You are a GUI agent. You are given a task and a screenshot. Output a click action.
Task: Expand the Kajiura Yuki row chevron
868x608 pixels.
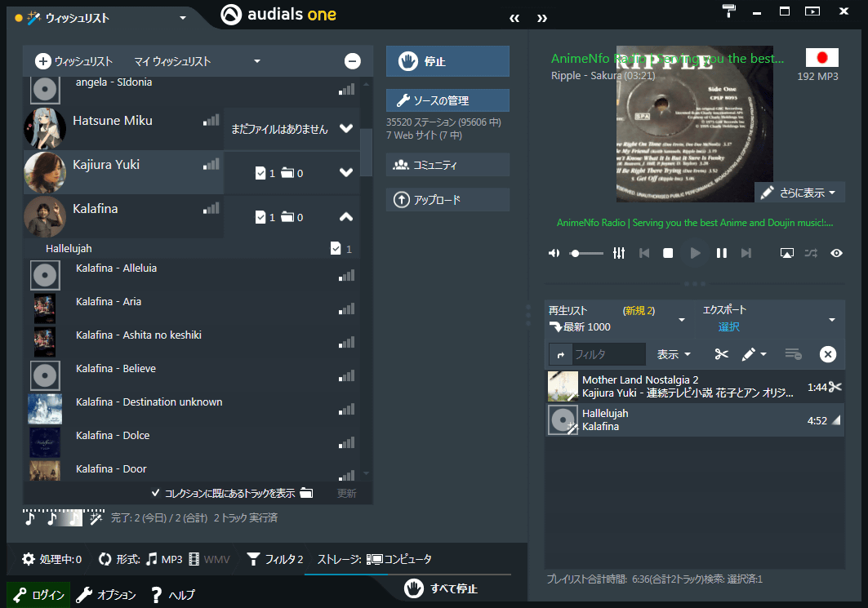[x=346, y=172]
